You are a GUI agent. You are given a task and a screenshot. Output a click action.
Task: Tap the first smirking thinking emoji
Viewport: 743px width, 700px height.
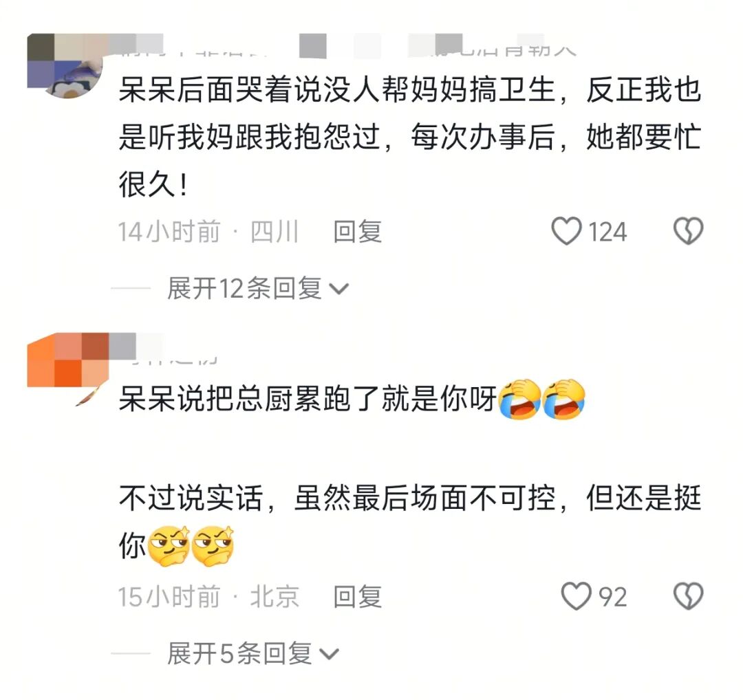coord(169,546)
